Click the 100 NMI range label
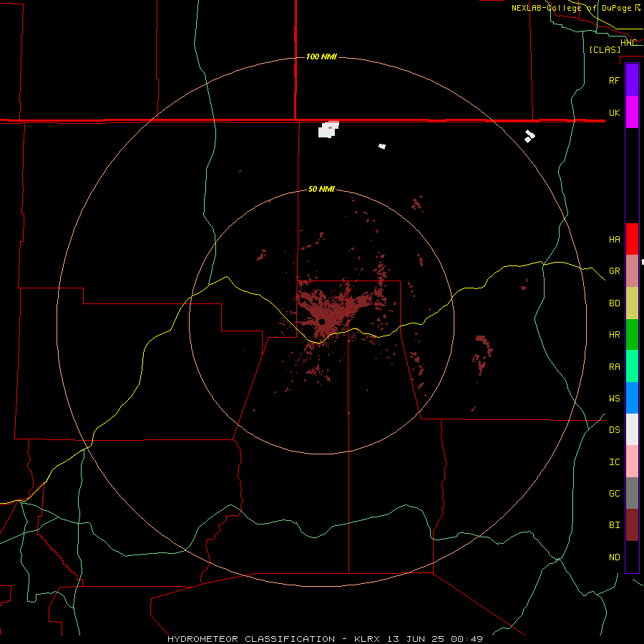 (x=321, y=57)
